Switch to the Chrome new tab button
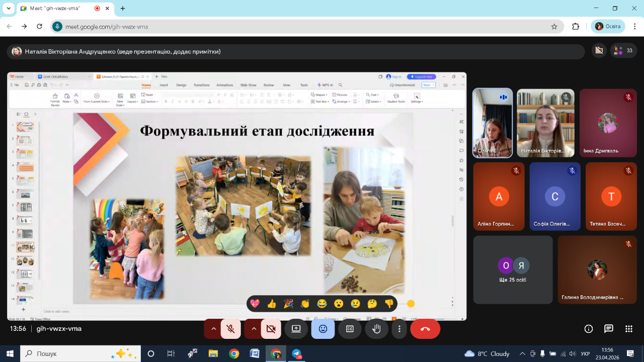 point(123,9)
